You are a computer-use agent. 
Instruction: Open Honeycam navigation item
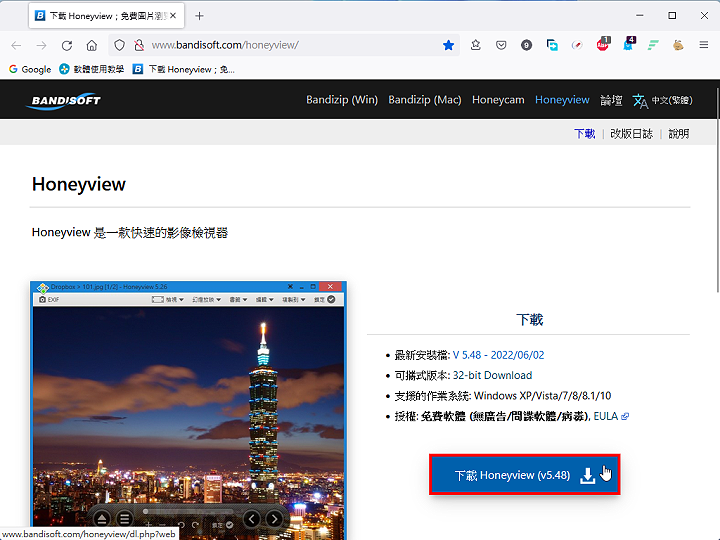pyautogui.click(x=498, y=100)
